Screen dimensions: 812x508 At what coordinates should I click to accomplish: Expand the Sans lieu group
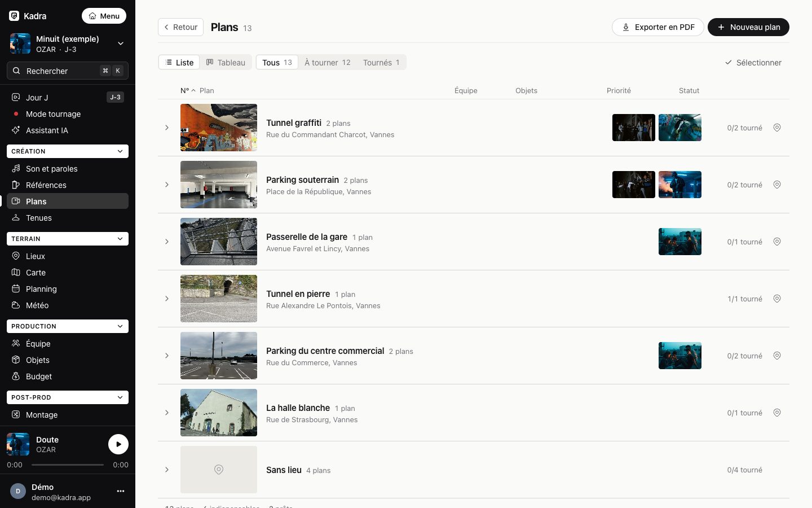click(x=167, y=470)
